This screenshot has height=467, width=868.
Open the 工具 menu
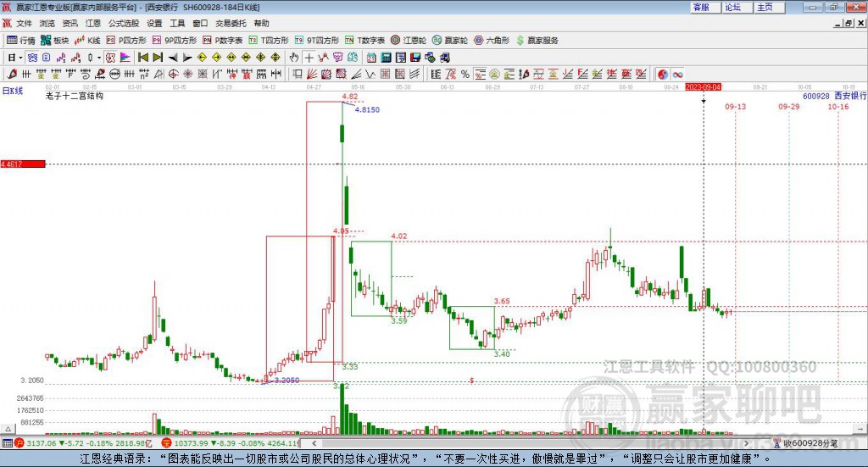tap(177, 23)
